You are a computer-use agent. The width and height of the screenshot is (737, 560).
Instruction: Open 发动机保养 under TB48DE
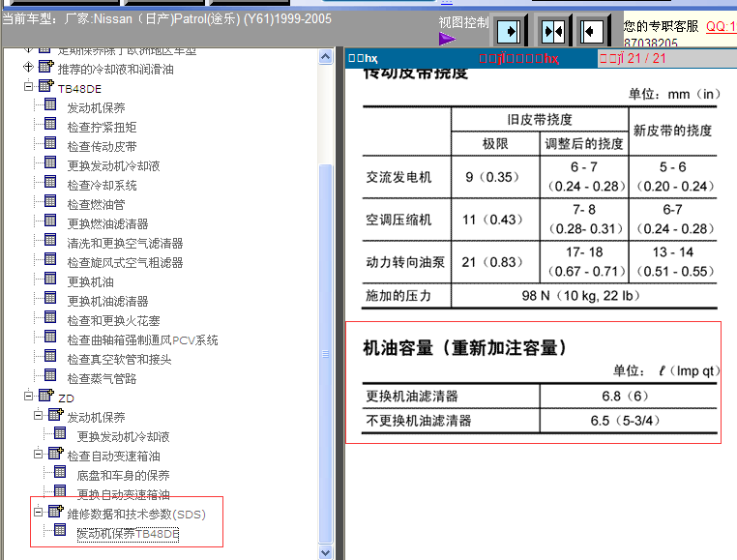[x=97, y=108]
